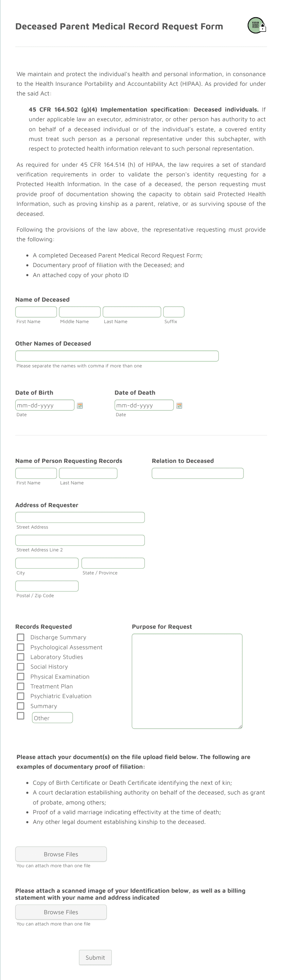Check the Discharge Summary option
The image size is (282, 980).
21,637
